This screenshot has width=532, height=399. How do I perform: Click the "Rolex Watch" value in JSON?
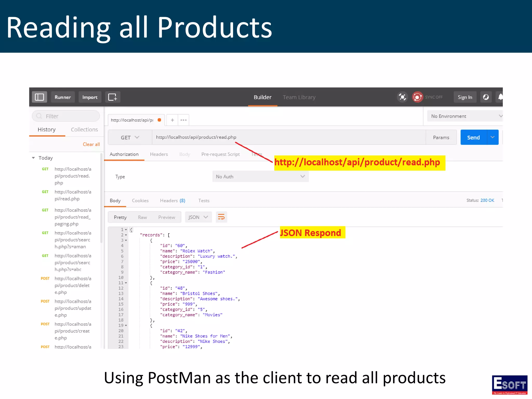(196, 251)
